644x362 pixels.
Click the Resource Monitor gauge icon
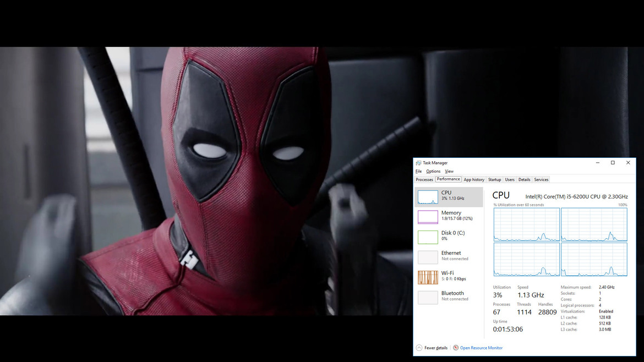click(456, 348)
